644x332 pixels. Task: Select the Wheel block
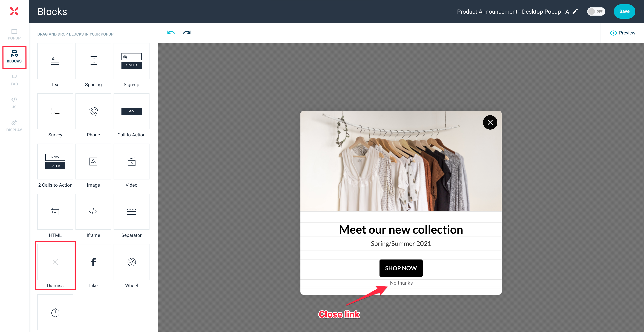click(x=132, y=262)
